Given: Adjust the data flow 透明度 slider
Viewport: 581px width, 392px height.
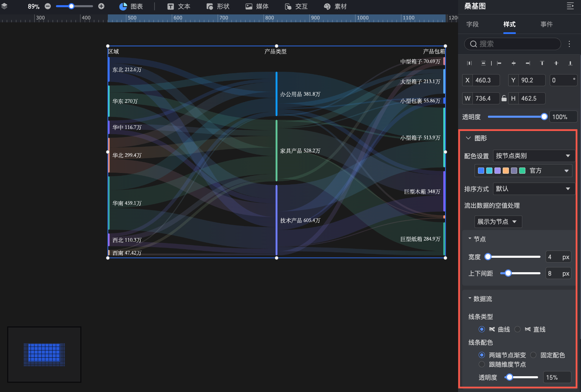Looking at the screenshot, I should 521,377.
